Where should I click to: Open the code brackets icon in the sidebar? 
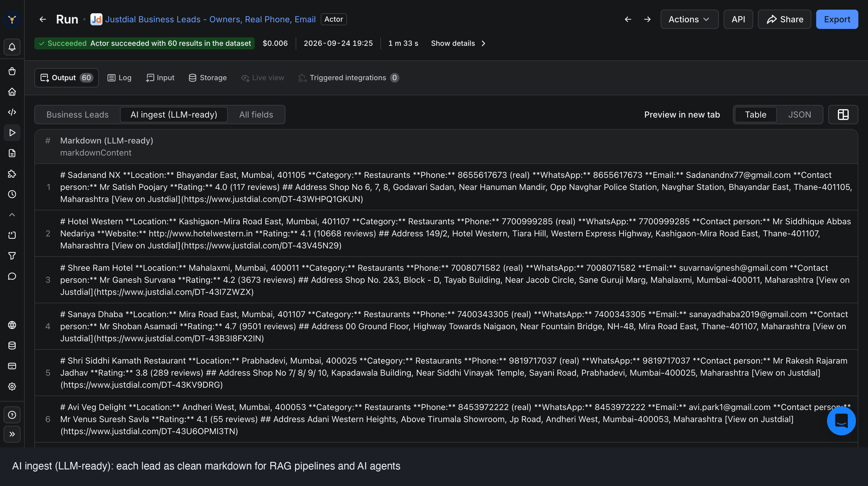coord(12,112)
